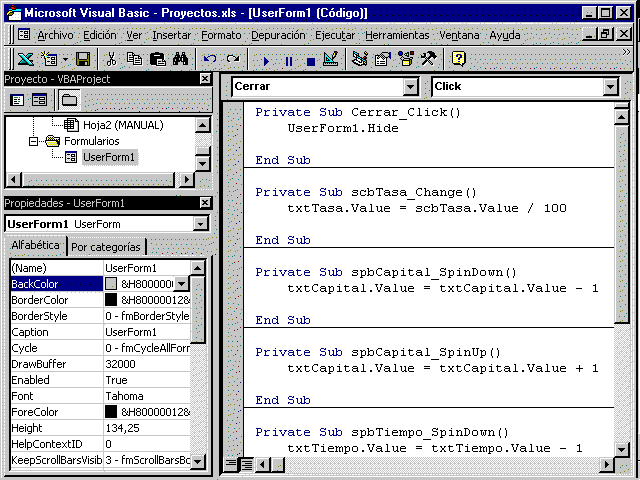Click code window horizontal scrollbar right arrow

(606, 464)
